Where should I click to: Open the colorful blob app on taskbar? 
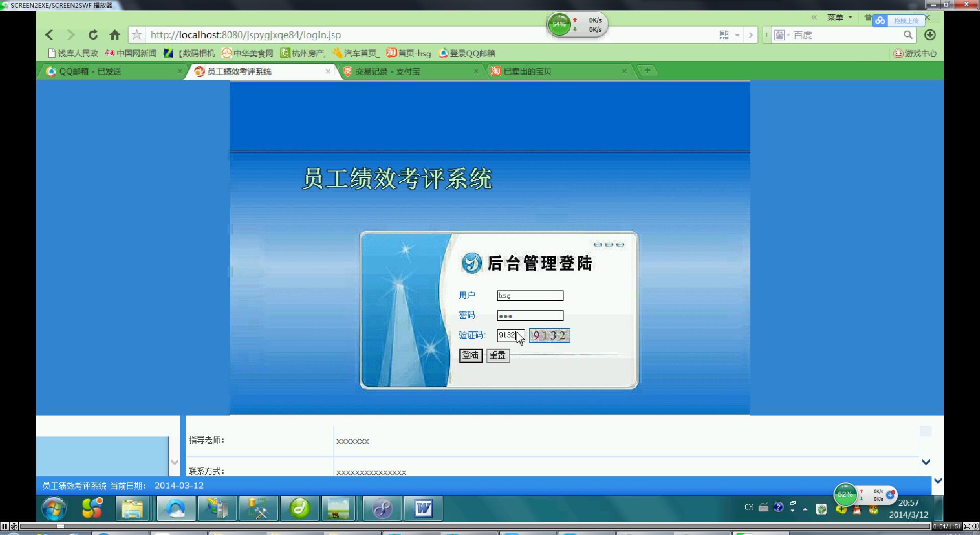pyautogui.click(x=92, y=508)
